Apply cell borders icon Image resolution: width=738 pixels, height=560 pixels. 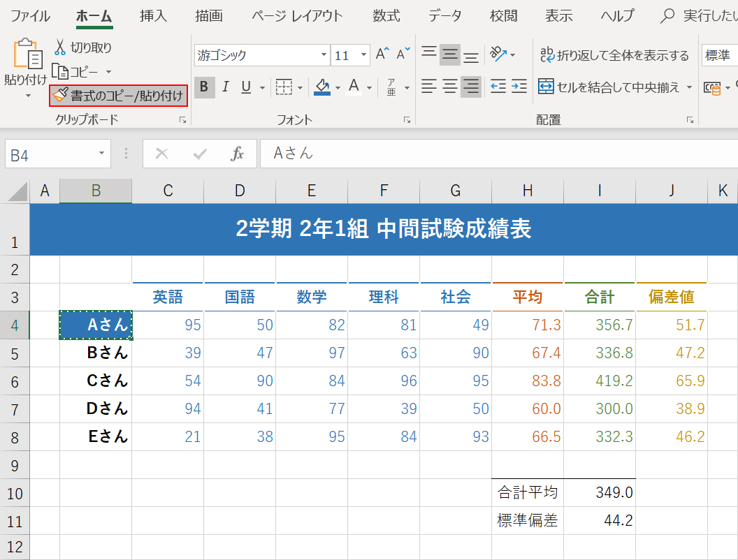pyautogui.click(x=284, y=87)
